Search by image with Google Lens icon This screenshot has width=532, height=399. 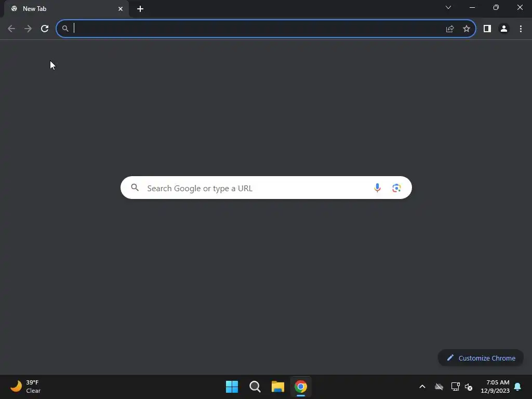tap(396, 188)
